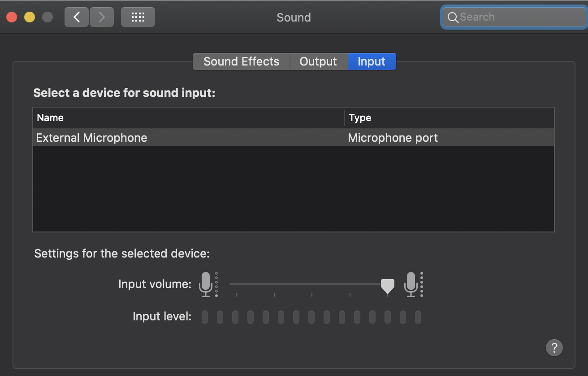Viewport: 588px width, 376px height.
Task: Close the Sound preferences window
Action: (x=12, y=17)
